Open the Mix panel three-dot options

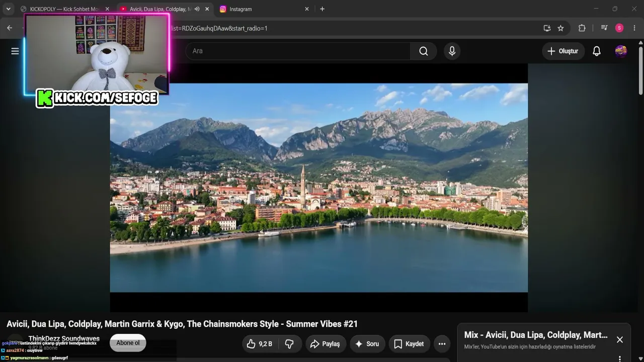[x=620, y=358]
